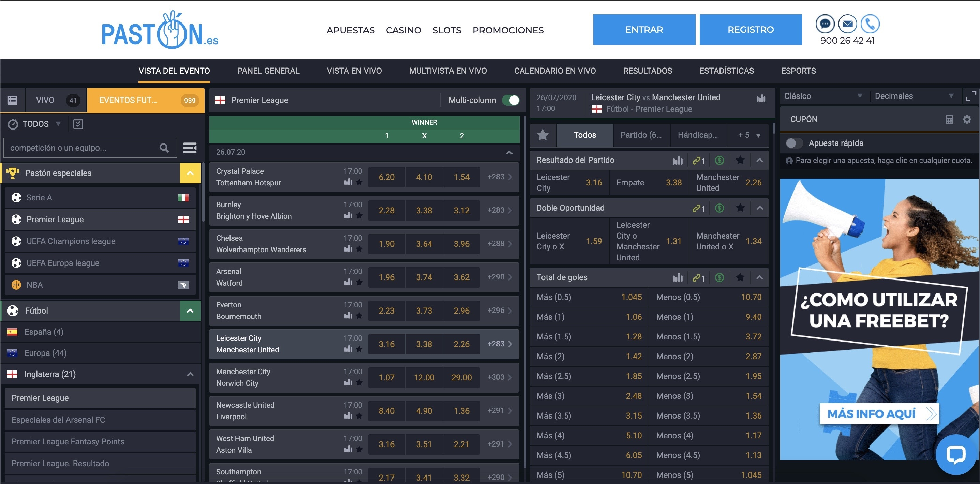Favorite the Total de goles market
The width and height of the screenshot is (980, 484).
740,277
